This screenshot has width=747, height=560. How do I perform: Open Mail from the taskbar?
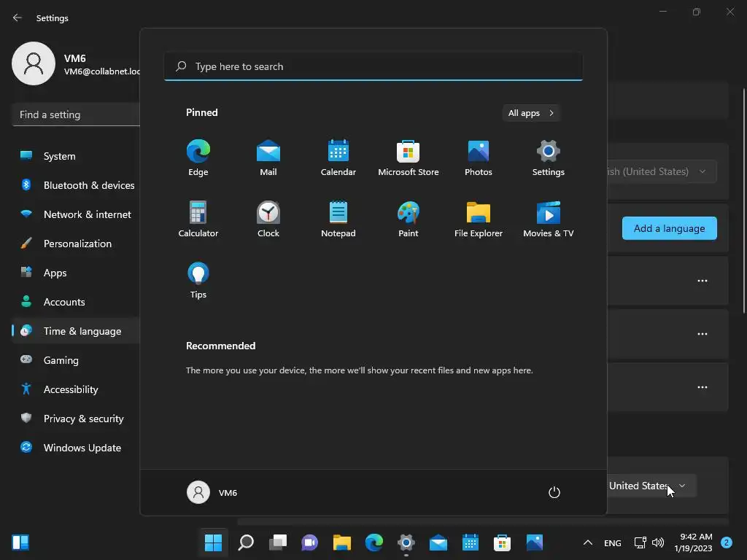coord(438,542)
